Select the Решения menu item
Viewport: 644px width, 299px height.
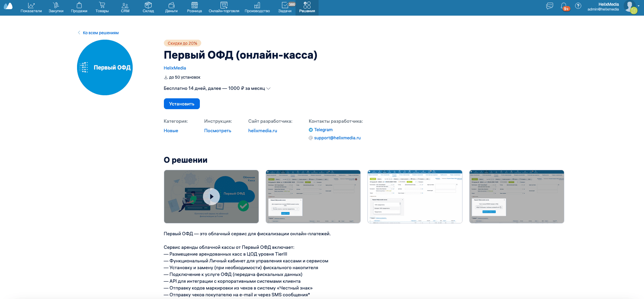coord(307,7)
